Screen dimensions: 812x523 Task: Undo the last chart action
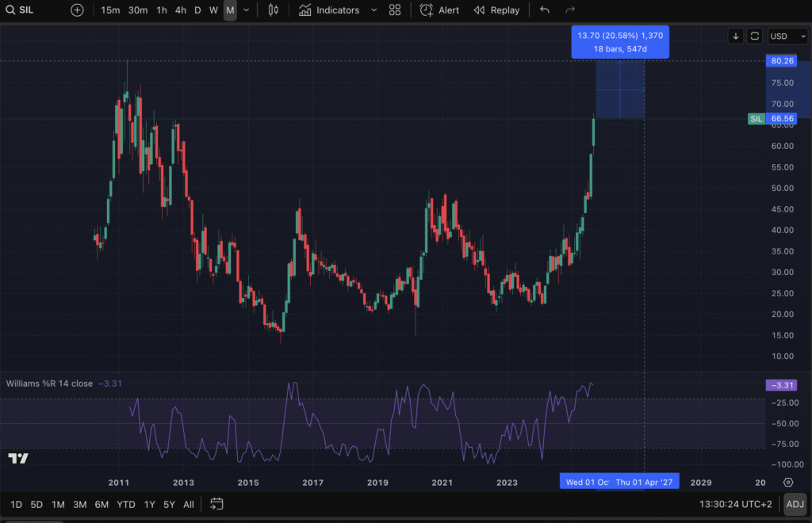pos(544,10)
